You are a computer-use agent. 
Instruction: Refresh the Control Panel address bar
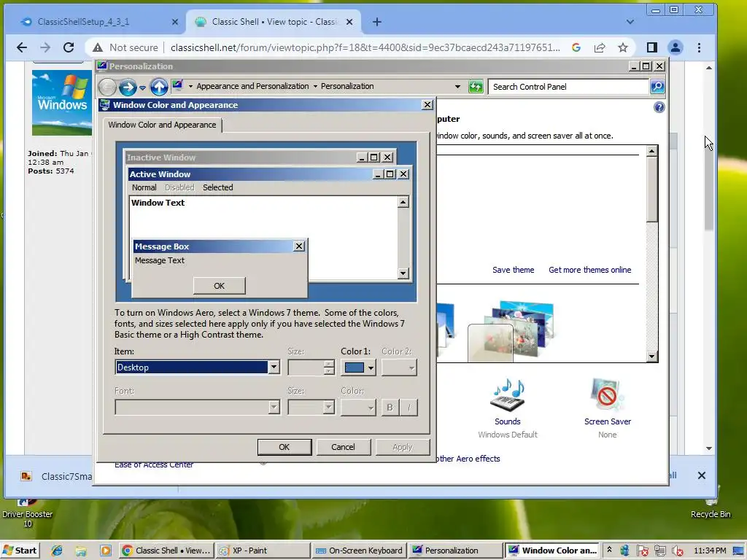[476, 87]
